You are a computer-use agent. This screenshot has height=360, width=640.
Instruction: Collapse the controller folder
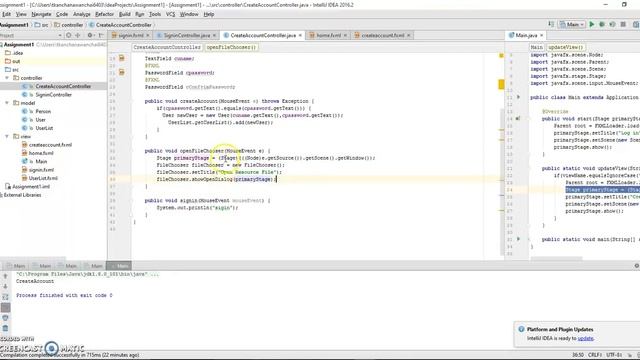[x=7, y=78]
